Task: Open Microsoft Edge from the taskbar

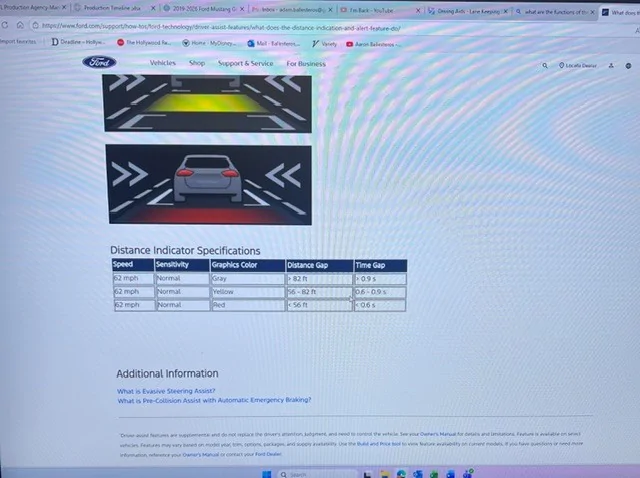Action: pos(401,474)
